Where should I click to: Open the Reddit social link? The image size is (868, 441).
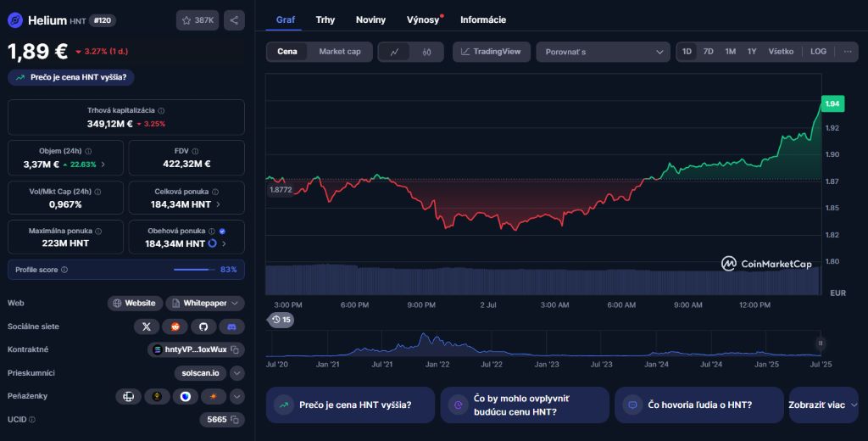click(x=175, y=327)
